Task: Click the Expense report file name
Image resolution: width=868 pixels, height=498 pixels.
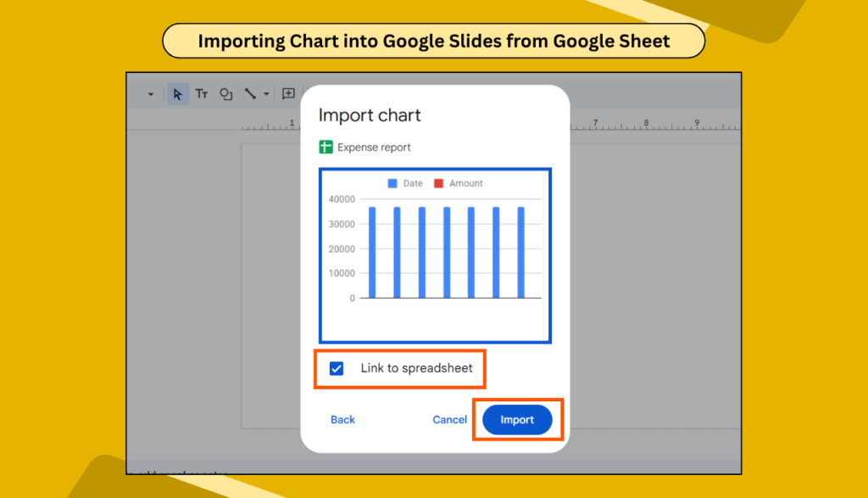Action: tap(374, 148)
